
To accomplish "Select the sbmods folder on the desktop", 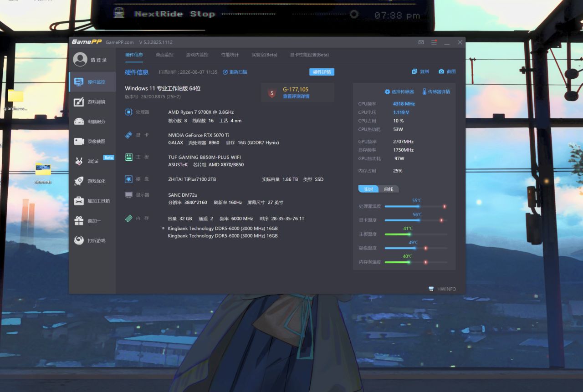I will [43, 173].
